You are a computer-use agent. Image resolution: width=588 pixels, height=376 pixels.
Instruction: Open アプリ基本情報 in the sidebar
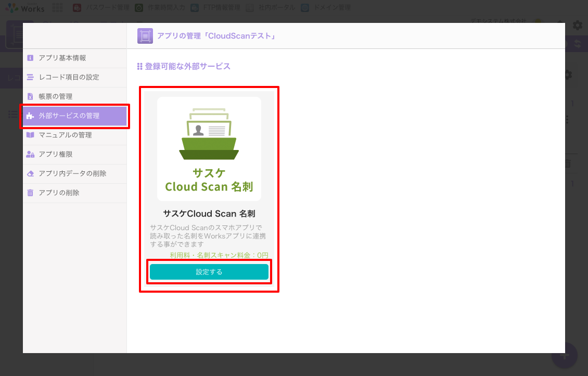pos(62,58)
